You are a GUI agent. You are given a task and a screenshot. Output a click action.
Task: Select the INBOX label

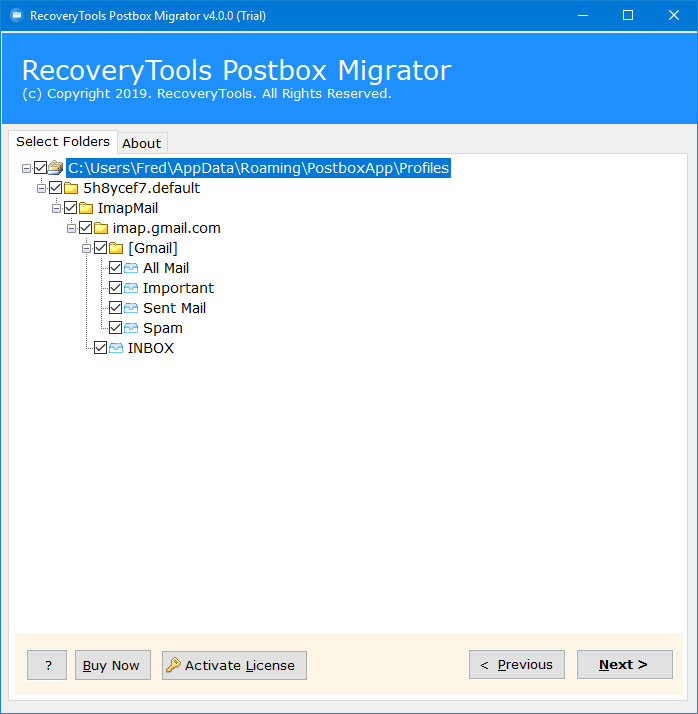click(x=151, y=348)
